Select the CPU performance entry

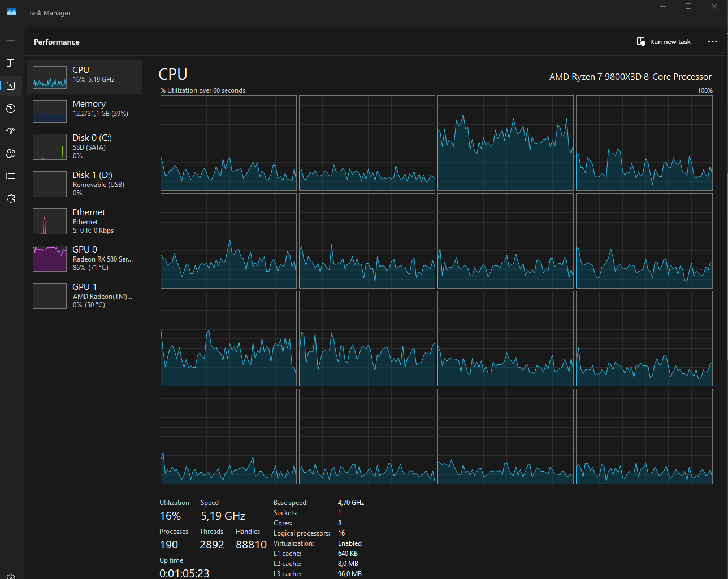85,77
